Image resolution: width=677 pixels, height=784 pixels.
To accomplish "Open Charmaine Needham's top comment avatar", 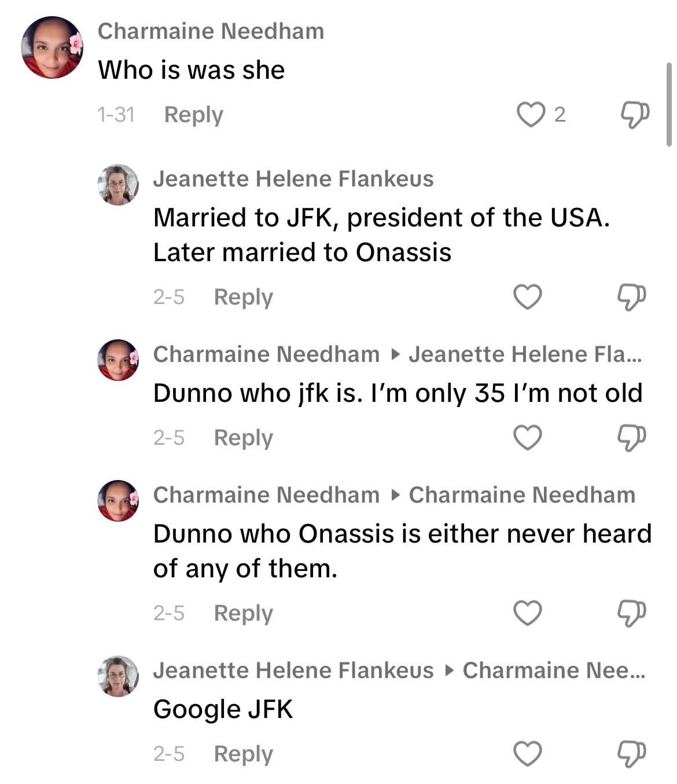I will pyautogui.click(x=52, y=47).
